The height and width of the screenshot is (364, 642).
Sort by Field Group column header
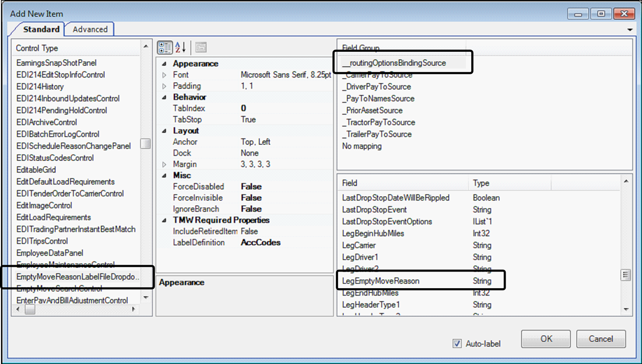[402, 48]
